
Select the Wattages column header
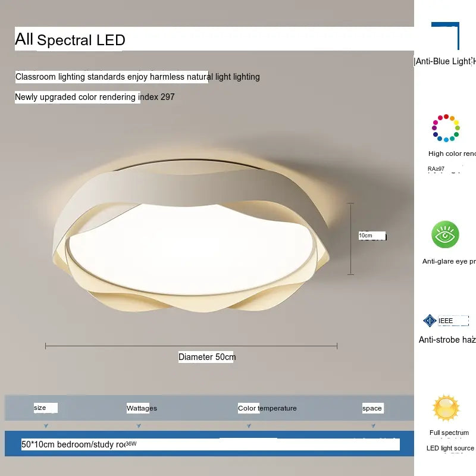pyautogui.click(x=142, y=408)
